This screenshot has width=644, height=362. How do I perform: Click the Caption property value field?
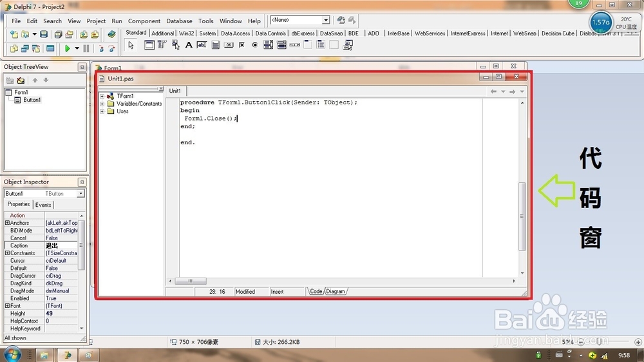(61, 245)
